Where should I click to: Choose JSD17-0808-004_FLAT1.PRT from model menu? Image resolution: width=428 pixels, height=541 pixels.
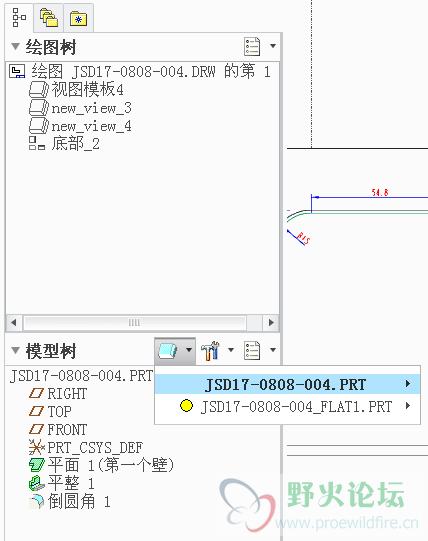click(287, 406)
